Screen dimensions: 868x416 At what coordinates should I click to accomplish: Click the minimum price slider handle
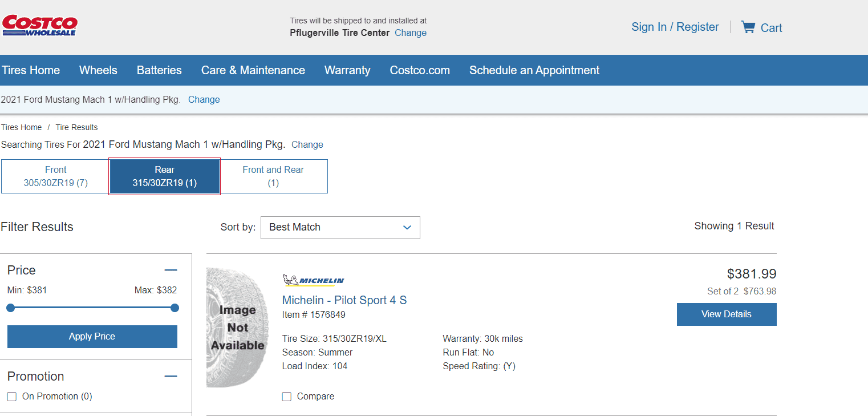(10, 308)
